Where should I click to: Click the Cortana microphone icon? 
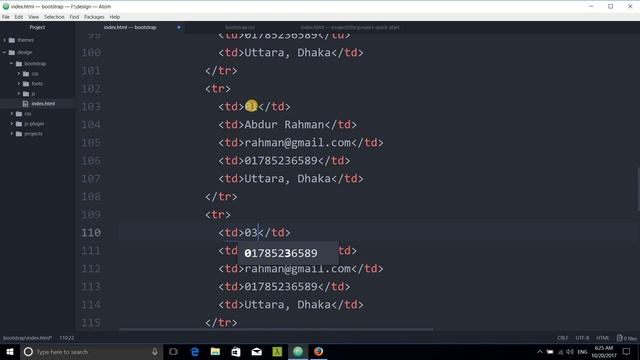coord(155,351)
